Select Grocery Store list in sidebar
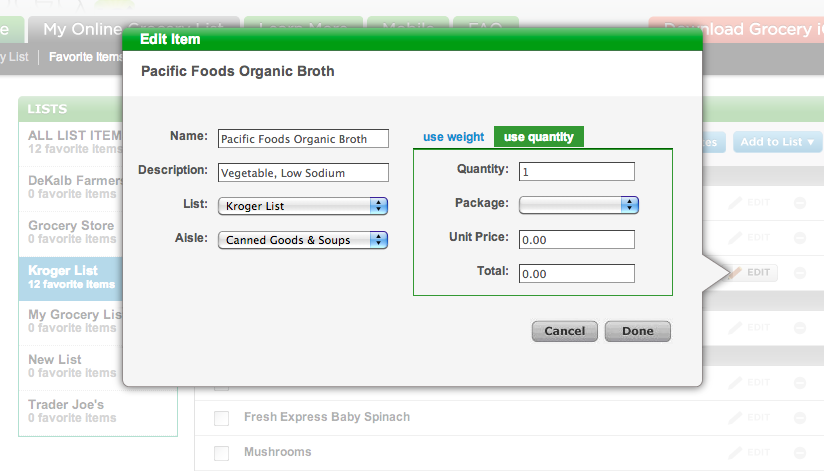 71,232
